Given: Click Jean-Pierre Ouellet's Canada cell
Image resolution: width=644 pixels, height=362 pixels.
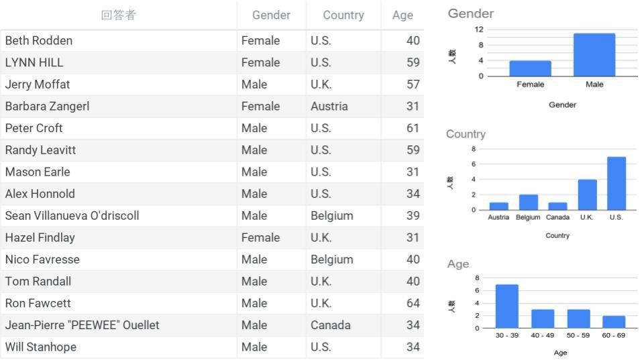Looking at the screenshot, I should click(330, 325).
